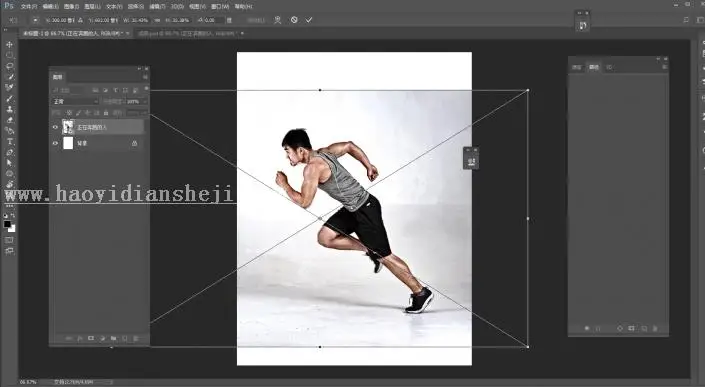
Task: Create adjustment layer icon in Layers panel
Action: tap(103, 338)
